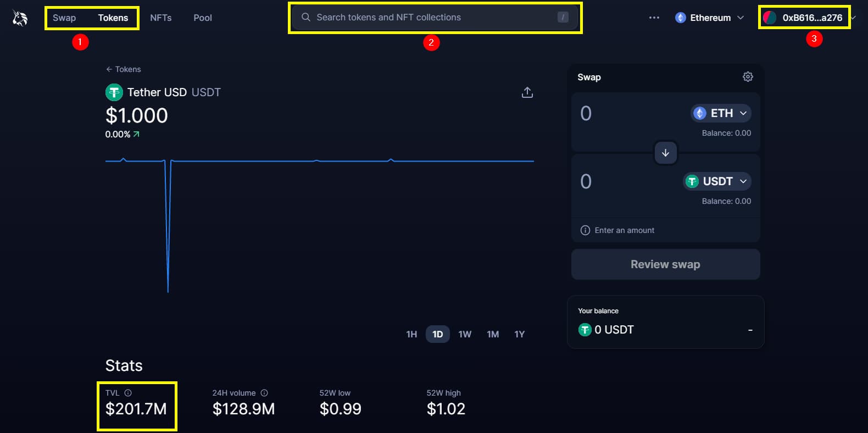Open the ETH token selector
This screenshot has height=433, width=868.
720,113
